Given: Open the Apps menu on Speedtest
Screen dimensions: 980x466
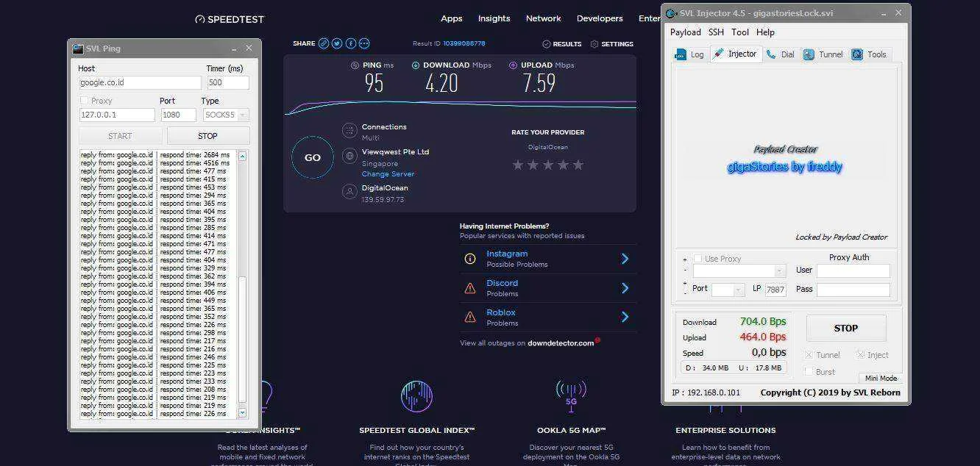Looking at the screenshot, I should click(452, 18).
